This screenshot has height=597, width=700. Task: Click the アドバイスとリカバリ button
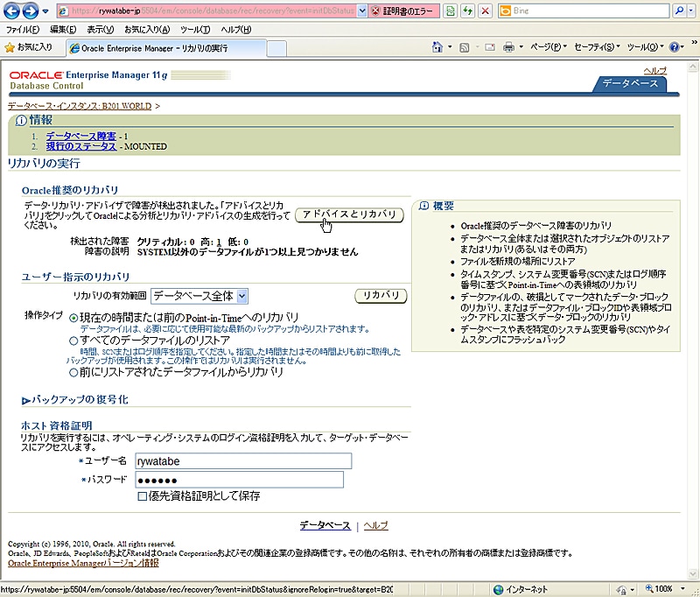(x=349, y=214)
